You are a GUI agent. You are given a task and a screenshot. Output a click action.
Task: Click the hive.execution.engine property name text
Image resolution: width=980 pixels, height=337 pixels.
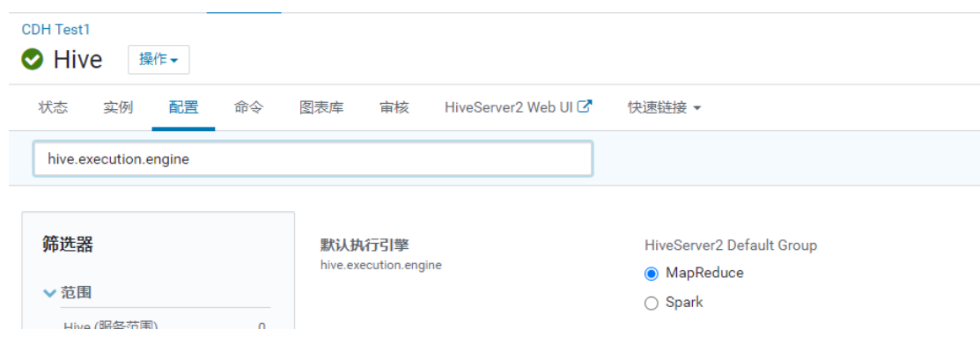click(x=380, y=265)
